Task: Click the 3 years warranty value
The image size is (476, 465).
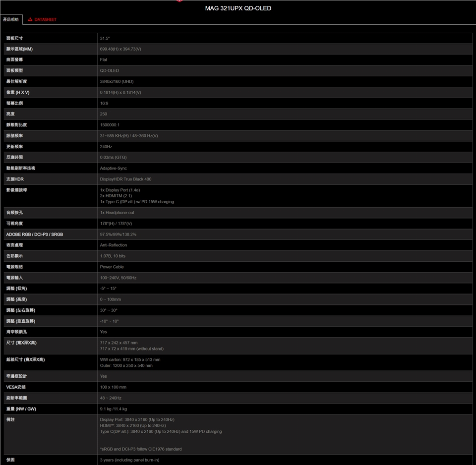Action: pyautogui.click(x=129, y=460)
